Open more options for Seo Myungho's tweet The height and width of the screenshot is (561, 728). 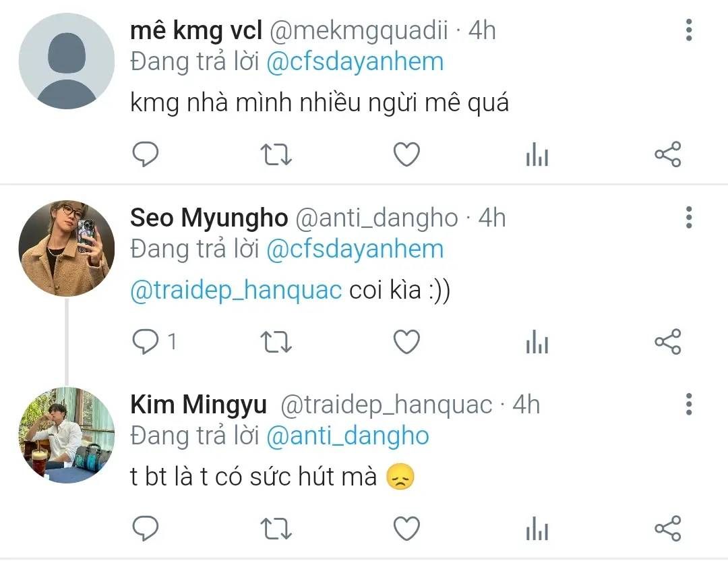pyautogui.click(x=689, y=218)
